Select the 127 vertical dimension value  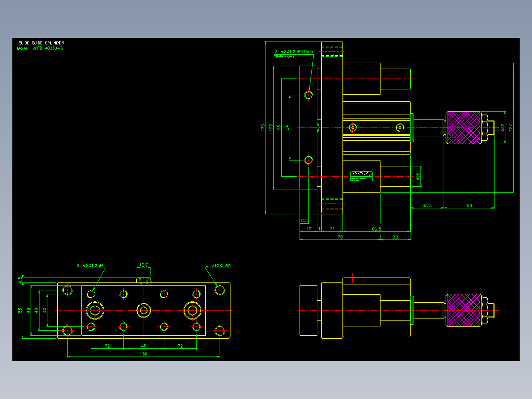pos(511,128)
